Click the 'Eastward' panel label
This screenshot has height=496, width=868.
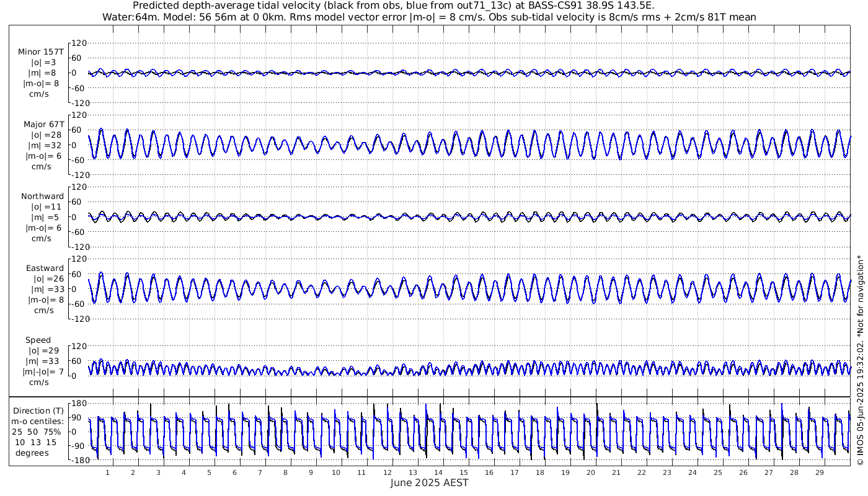[45, 268]
